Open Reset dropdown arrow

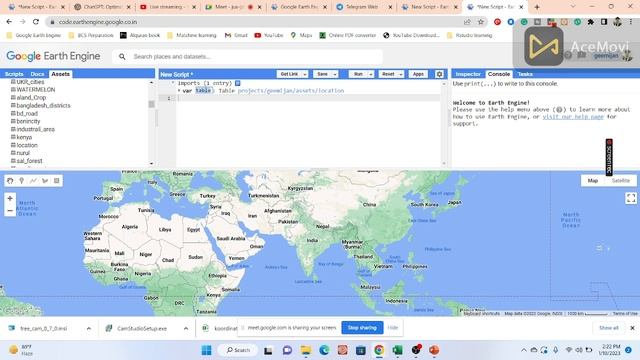click(401, 74)
